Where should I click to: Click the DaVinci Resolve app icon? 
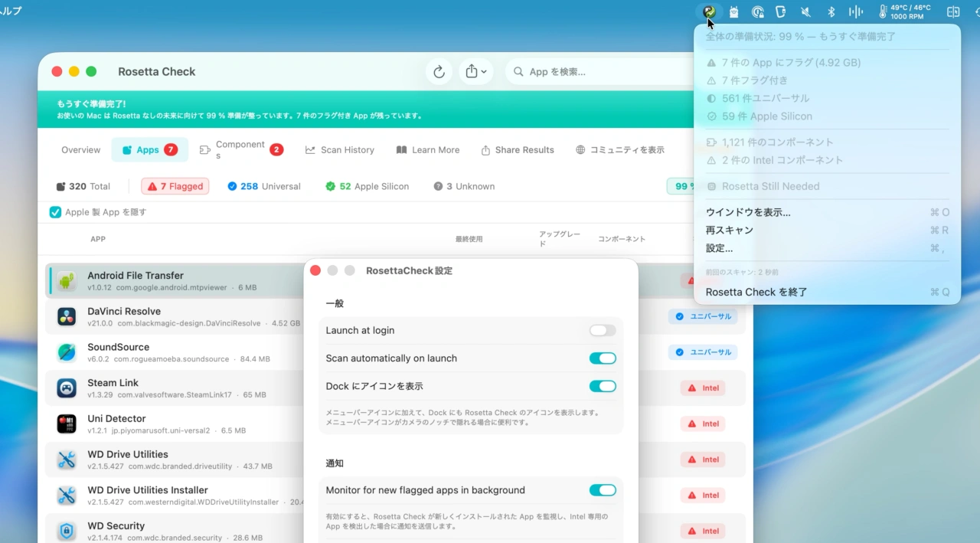click(67, 316)
